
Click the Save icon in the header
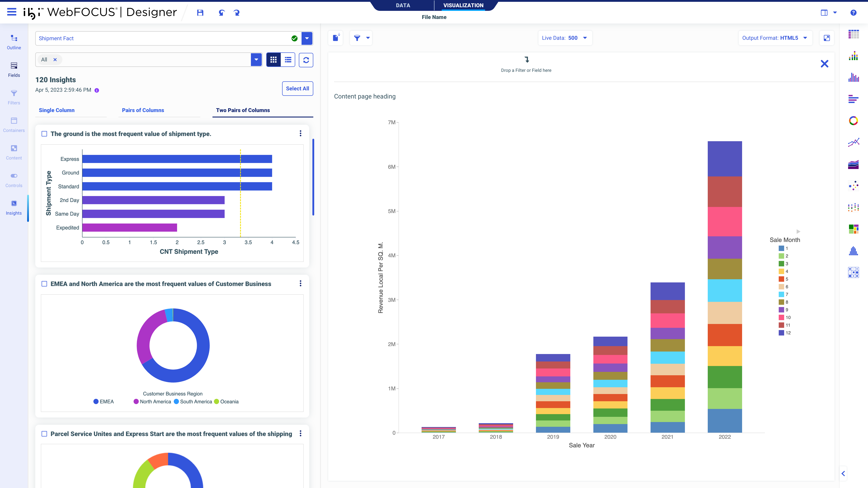(x=200, y=13)
